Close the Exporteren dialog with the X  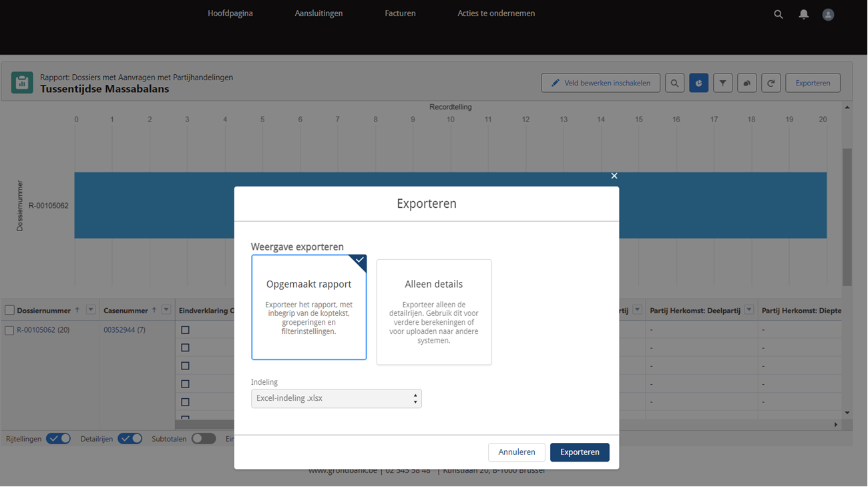614,176
